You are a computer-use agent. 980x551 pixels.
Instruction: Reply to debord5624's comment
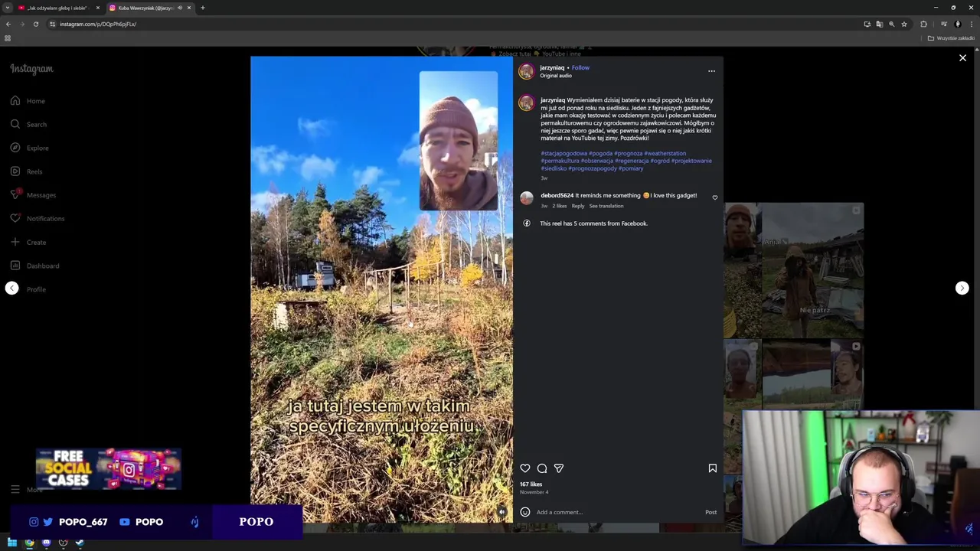tap(578, 206)
